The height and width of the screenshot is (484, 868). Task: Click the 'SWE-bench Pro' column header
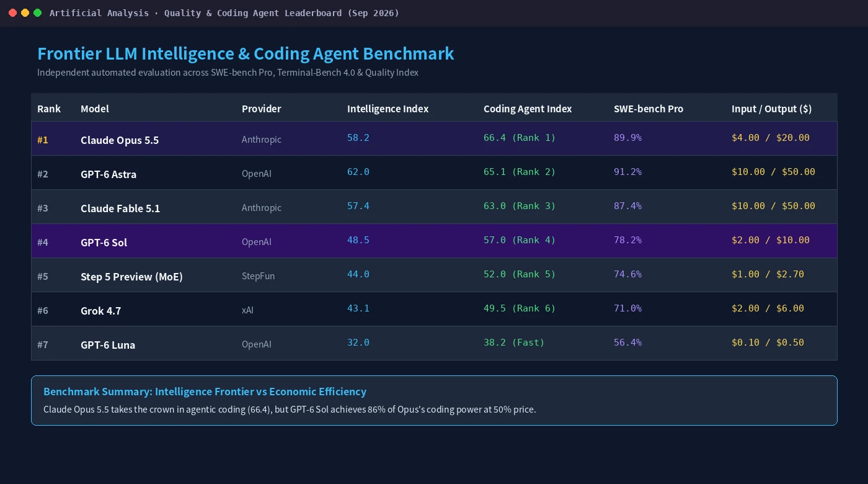pos(649,109)
